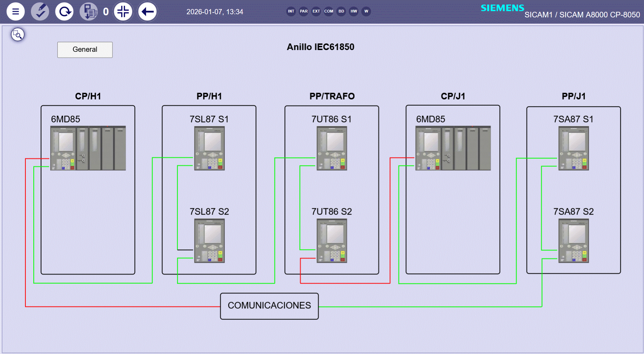This screenshot has width=644, height=354.
Task: Click the PAR status indicator
Action: pos(304,11)
